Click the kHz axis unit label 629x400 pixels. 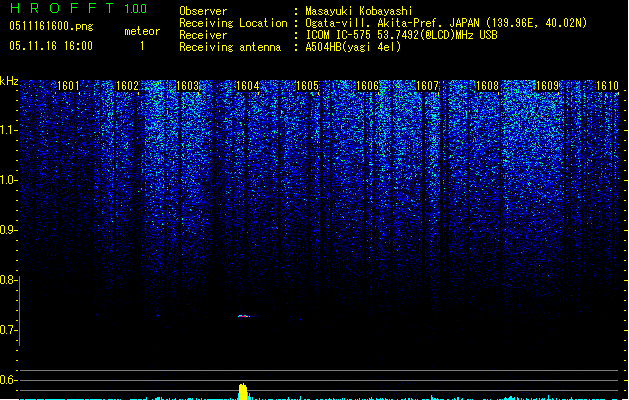(9, 81)
